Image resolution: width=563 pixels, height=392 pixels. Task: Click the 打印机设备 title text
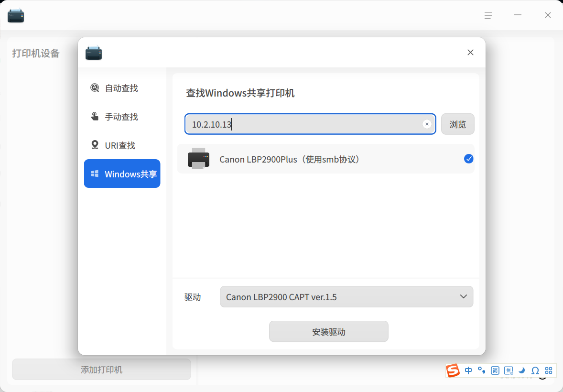click(x=36, y=54)
